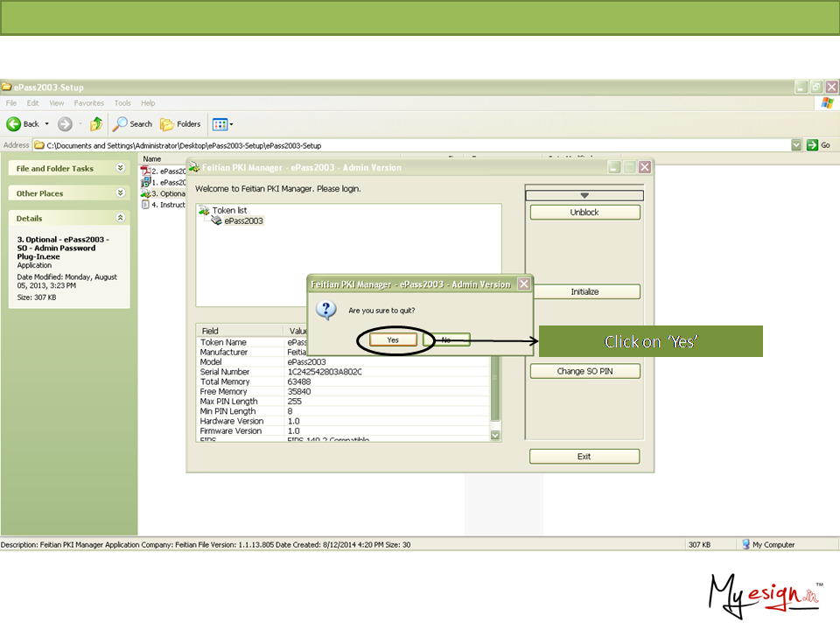Click the green Up folder icon

coord(96,124)
